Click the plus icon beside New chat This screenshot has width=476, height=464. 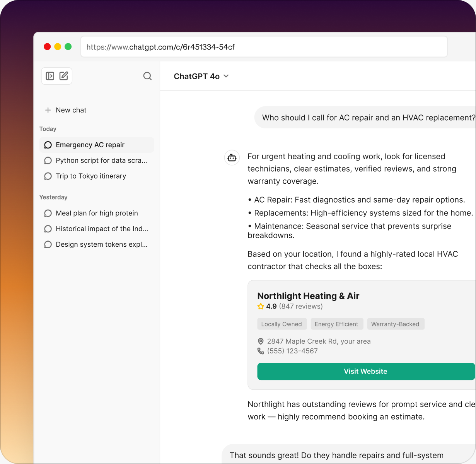coord(48,110)
